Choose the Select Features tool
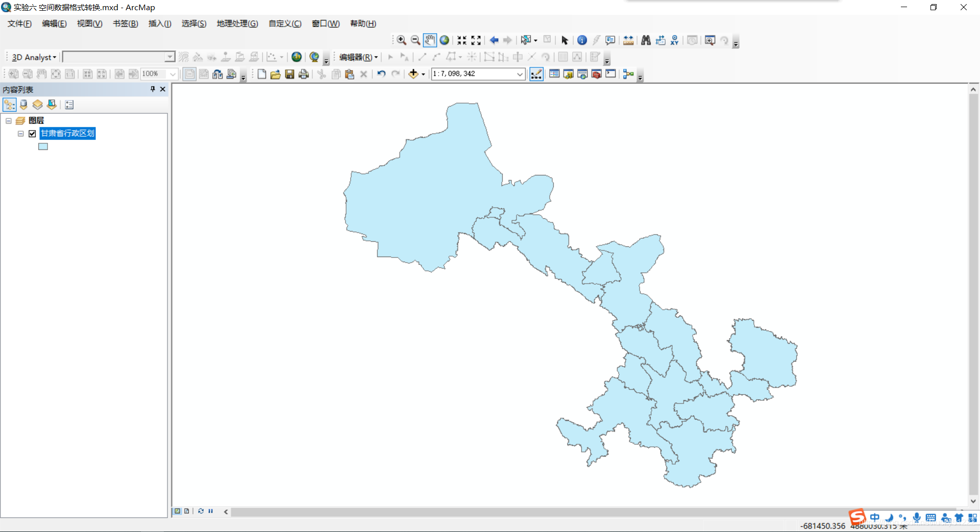 point(525,40)
